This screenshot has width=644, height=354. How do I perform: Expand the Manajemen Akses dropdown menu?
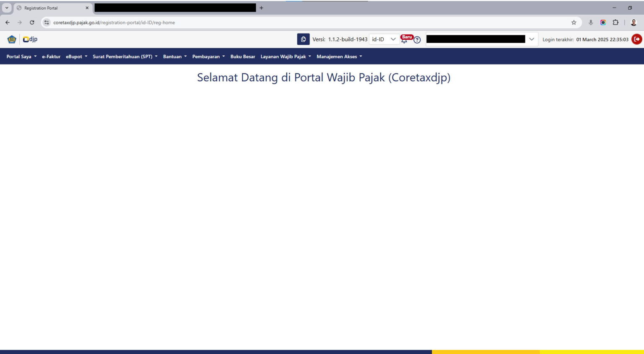339,56
